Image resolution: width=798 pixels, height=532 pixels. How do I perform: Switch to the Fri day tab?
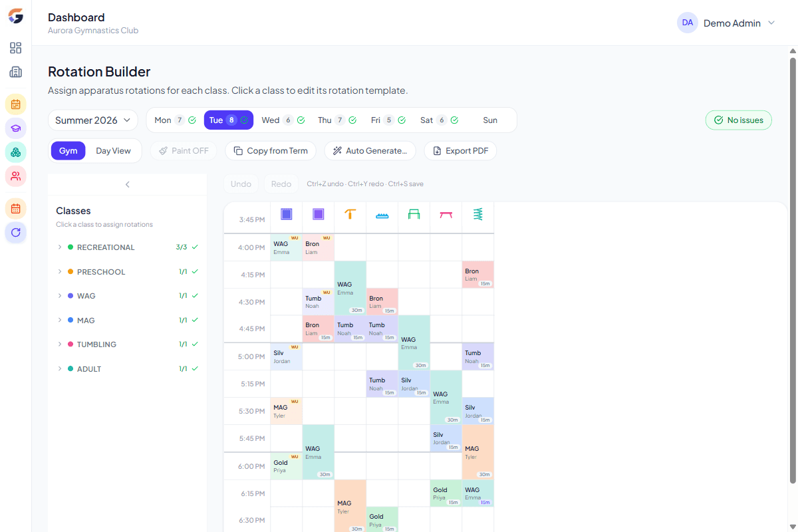[388, 120]
